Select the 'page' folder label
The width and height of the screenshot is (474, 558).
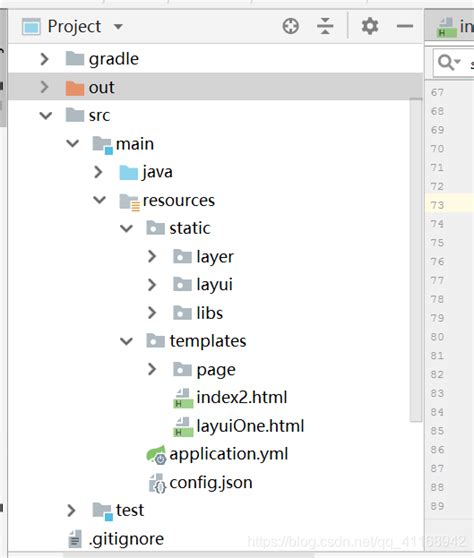216,370
